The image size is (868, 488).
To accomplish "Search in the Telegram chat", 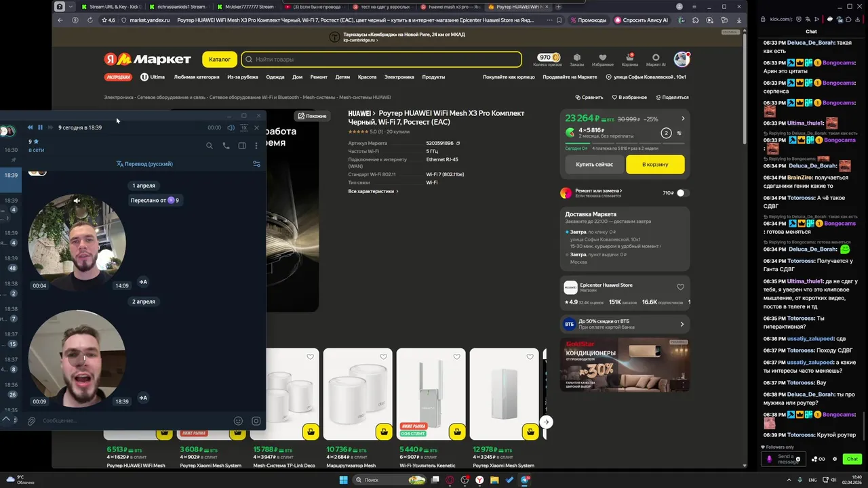I will pyautogui.click(x=210, y=146).
